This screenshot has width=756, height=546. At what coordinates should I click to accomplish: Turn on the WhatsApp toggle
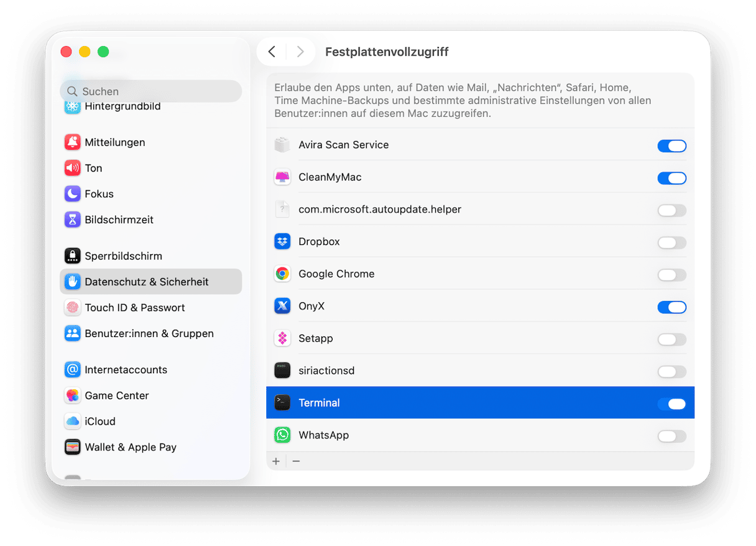[672, 437]
